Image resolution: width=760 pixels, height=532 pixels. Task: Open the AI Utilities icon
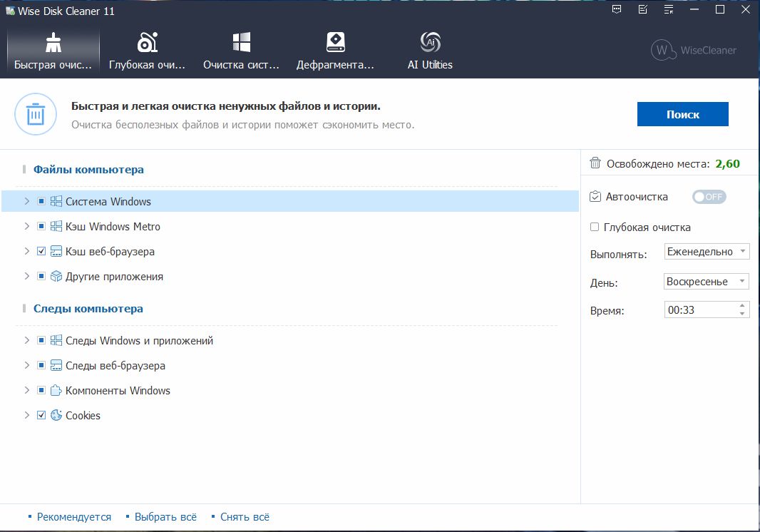430,44
